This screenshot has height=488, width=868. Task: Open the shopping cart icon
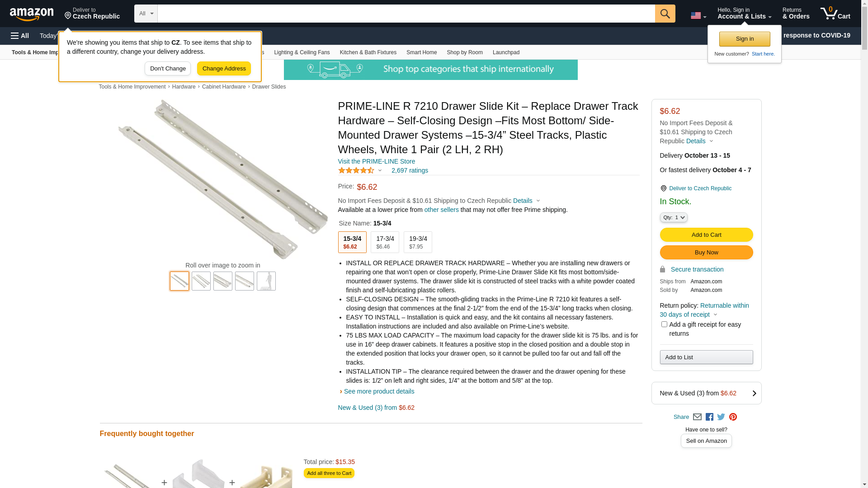[x=835, y=14]
